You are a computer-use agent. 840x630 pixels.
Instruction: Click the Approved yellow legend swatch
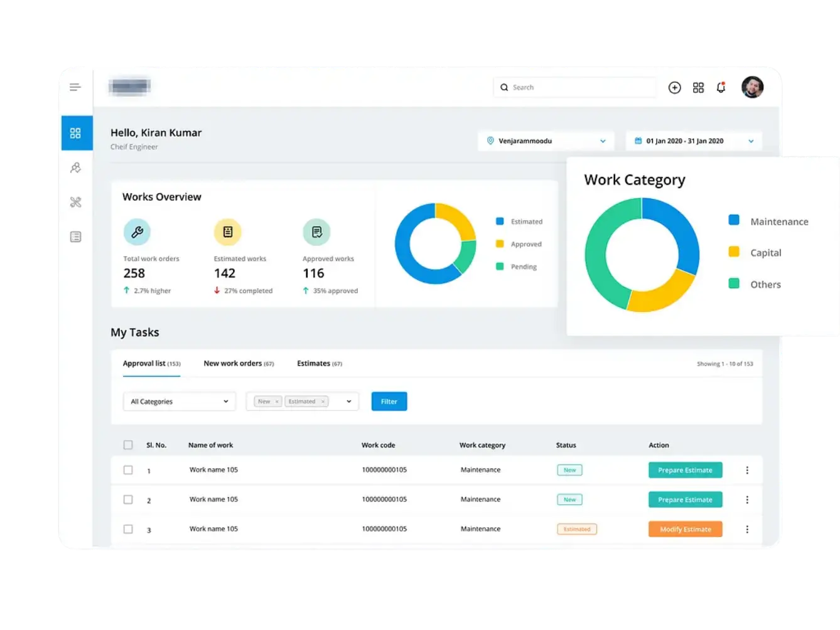pyautogui.click(x=500, y=243)
